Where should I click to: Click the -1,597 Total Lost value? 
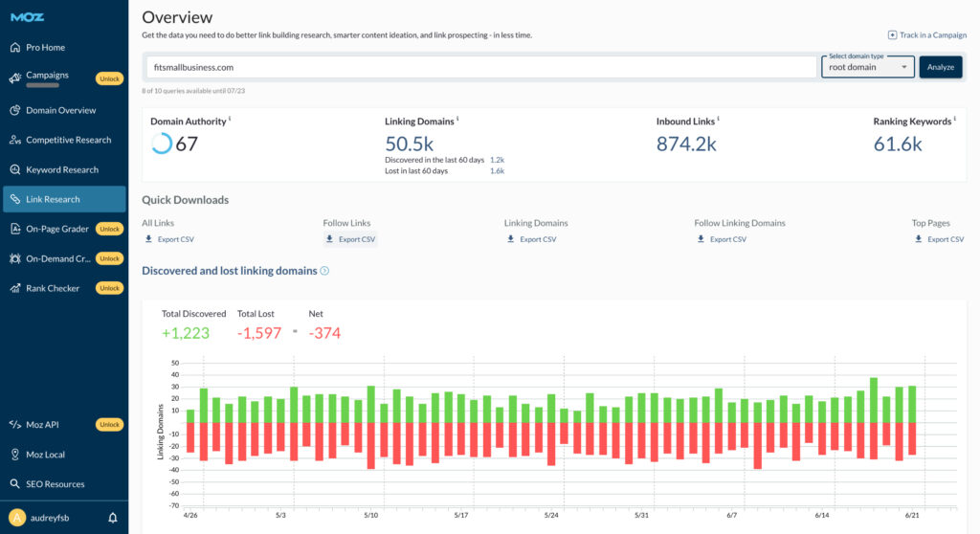(x=258, y=333)
